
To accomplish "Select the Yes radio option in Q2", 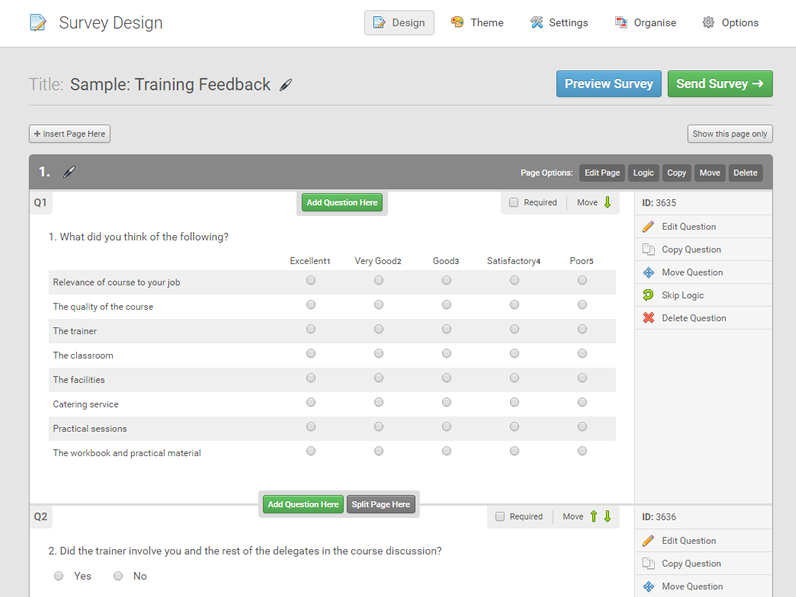I will click(x=59, y=576).
